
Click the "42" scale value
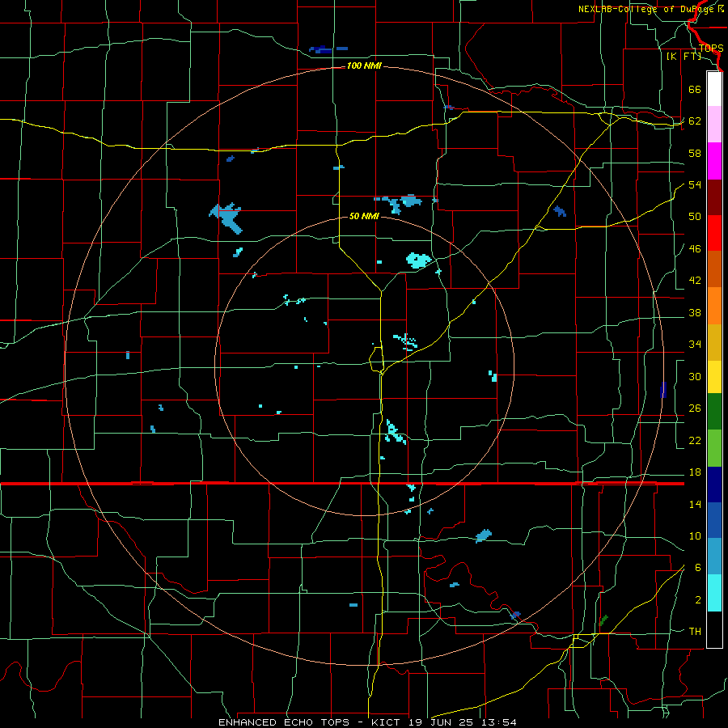(x=695, y=281)
